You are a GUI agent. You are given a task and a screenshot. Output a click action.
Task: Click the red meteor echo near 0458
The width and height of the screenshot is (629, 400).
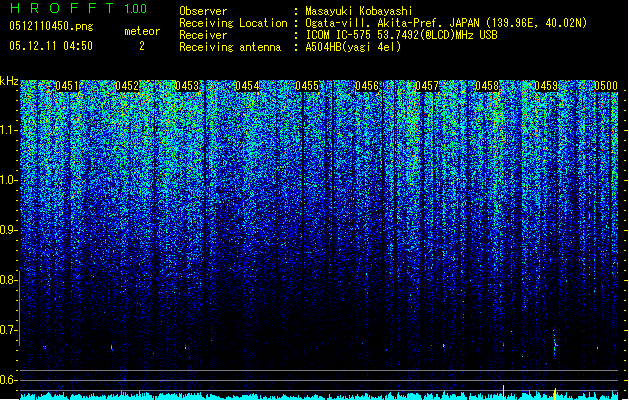point(503,344)
